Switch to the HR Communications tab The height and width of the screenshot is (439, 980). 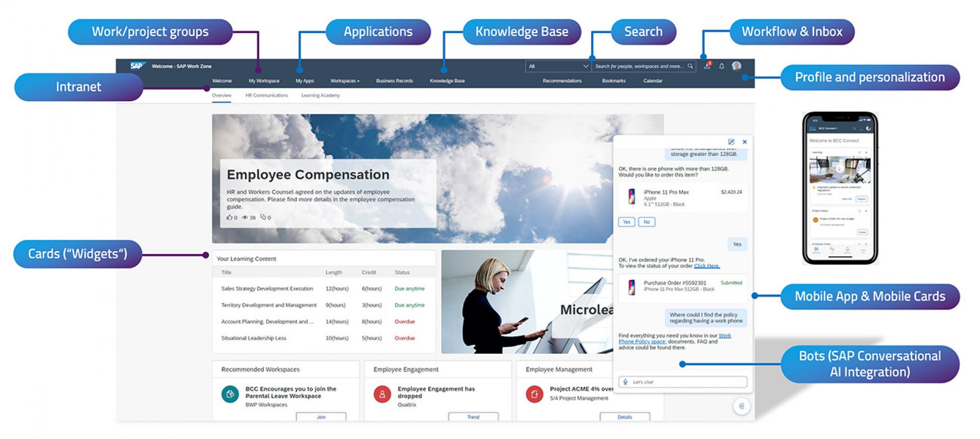(266, 95)
